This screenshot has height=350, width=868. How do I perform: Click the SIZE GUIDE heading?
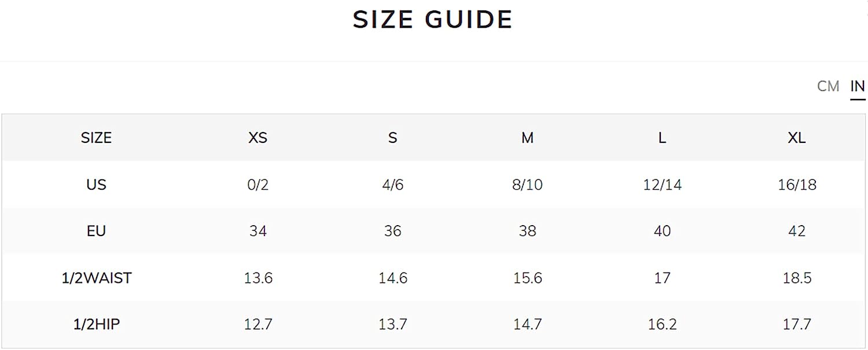point(433,20)
